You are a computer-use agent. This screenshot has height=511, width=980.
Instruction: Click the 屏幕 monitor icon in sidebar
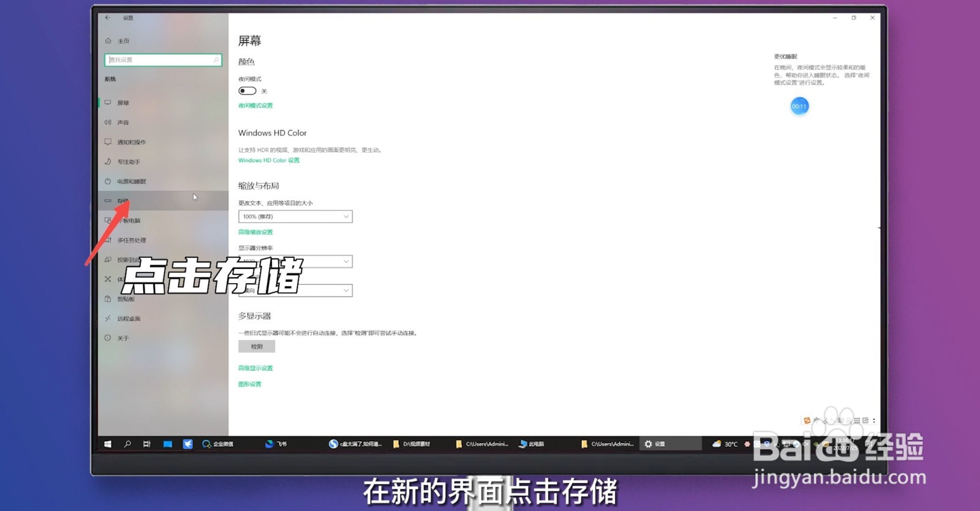coord(108,103)
